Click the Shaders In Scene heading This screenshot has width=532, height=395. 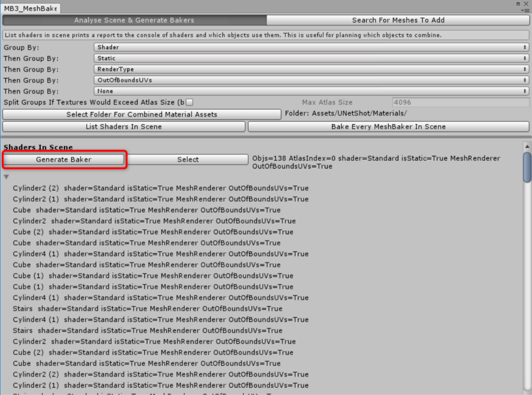(x=38, y=147)
